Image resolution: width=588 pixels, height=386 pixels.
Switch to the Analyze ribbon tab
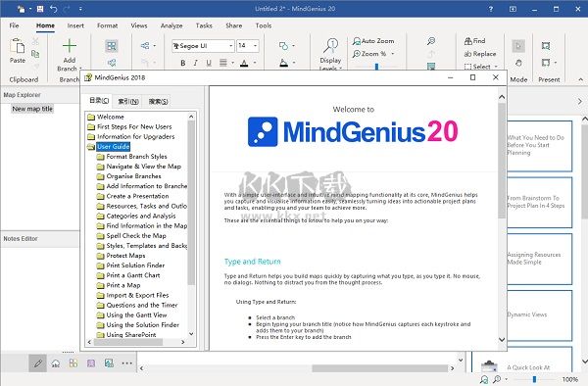click(171, 25)
